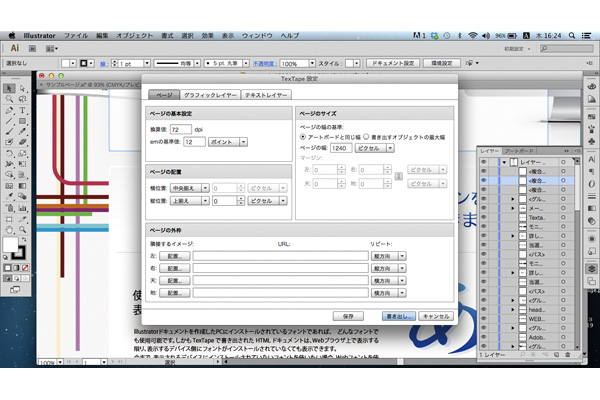Viewport: 600px width, 400px height.
Task: Click the キャンセル button
Action: pyautogui.click(x=436, y=314)
